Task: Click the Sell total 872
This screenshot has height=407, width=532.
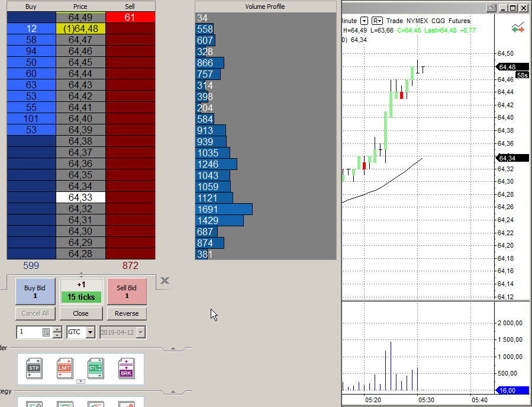Action: coord(130,265)
